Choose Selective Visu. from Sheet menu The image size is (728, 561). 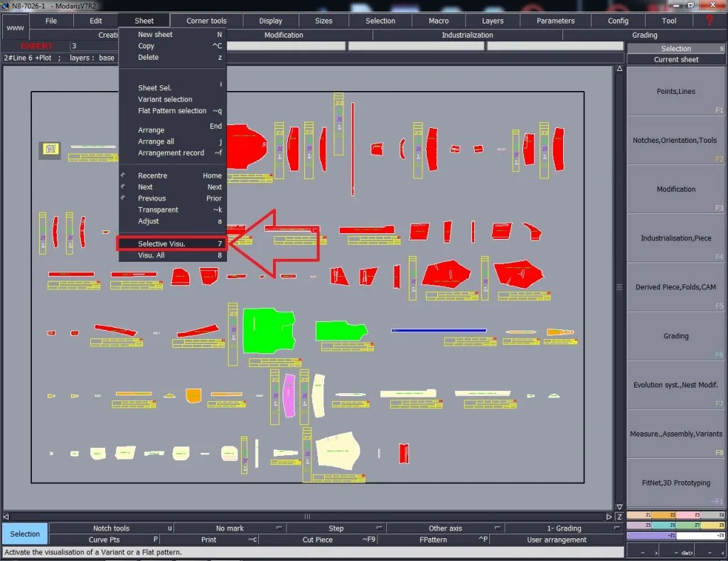[172, 243]
